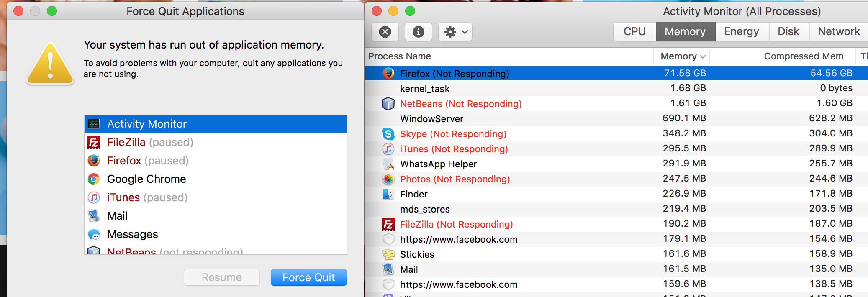868x297 pixels.
Task: Click the Activity Monitor icon in the Force Quit list
Action: pyautogui.click(x=94, y=124)
